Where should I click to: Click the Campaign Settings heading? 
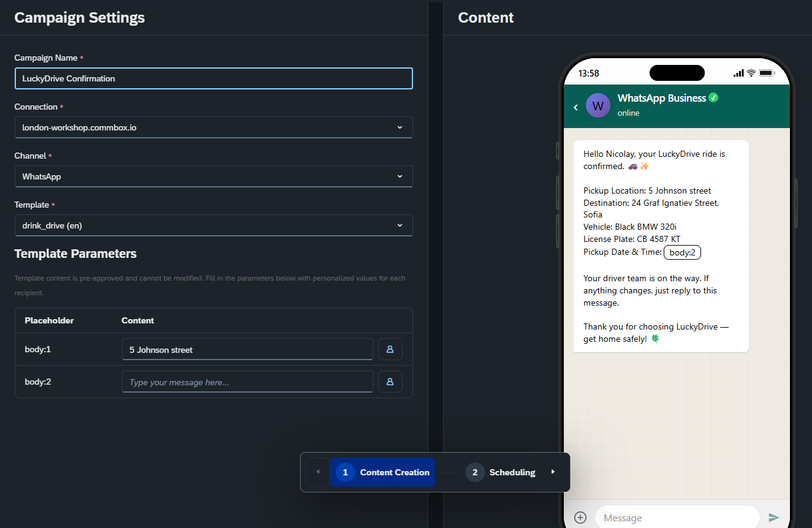click(80, 17)
